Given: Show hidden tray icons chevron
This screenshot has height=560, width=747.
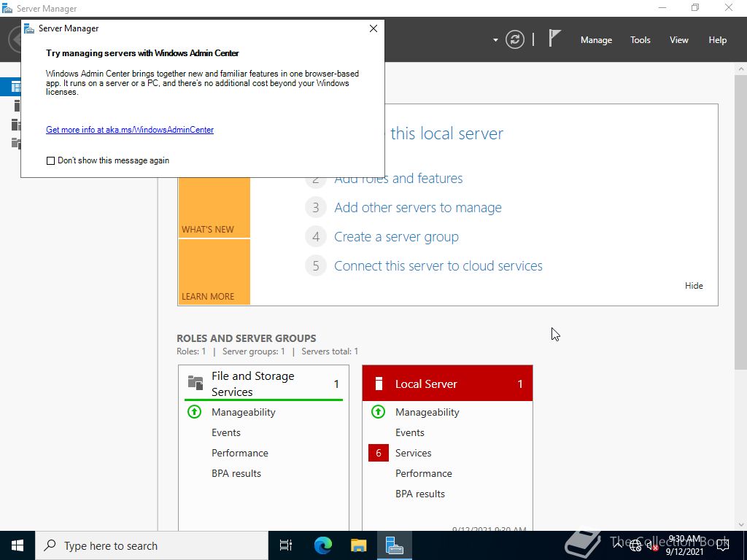Looking at the screenshot, I should [617, 545].
